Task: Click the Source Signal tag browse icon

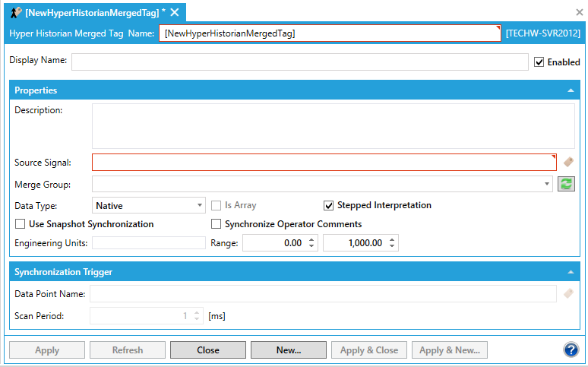Action: point(568,162)
